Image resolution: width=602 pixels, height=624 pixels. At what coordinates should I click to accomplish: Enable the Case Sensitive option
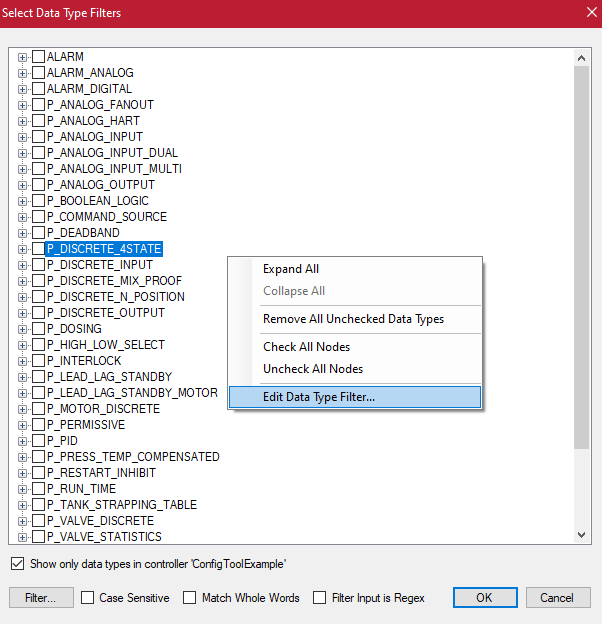pos(88,597)
